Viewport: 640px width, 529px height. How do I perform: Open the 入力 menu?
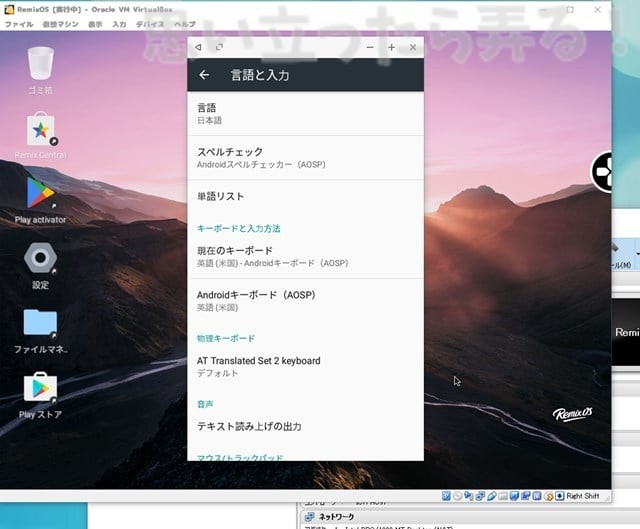tap(119, 24)
